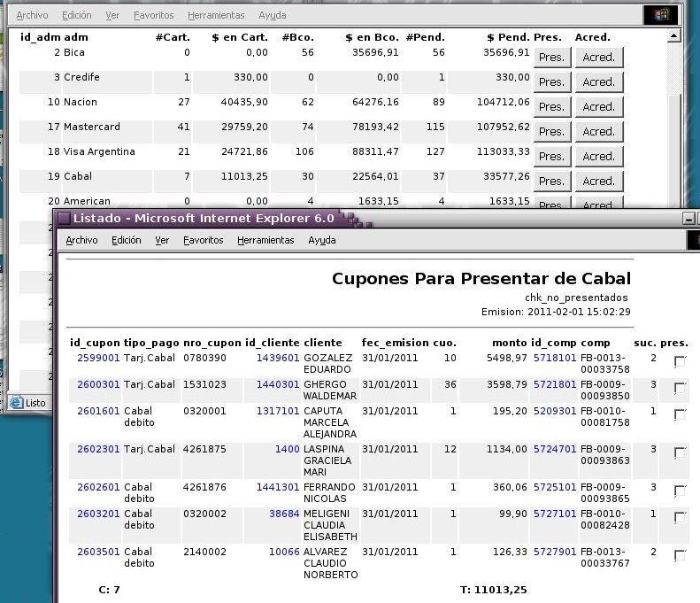
Task: Check the pres. box for coupon 2600301
Action: pyautogui.click(x=680, y=388)
